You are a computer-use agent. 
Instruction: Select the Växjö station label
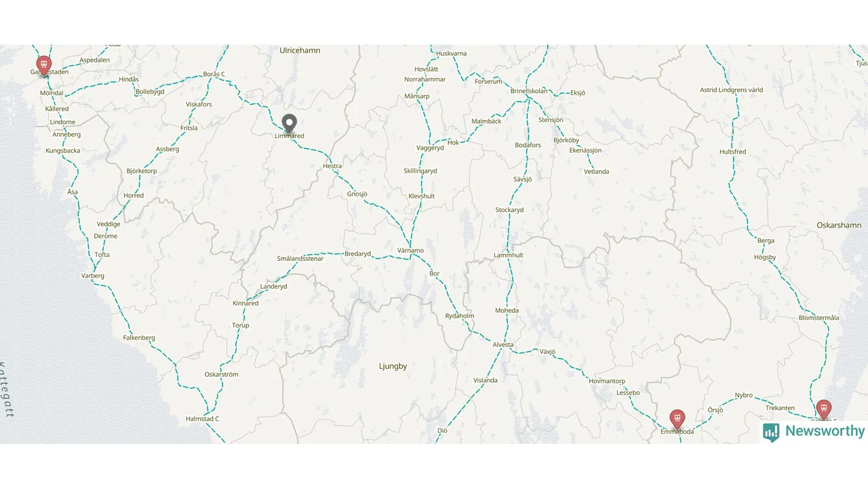(x=547, y=352)
